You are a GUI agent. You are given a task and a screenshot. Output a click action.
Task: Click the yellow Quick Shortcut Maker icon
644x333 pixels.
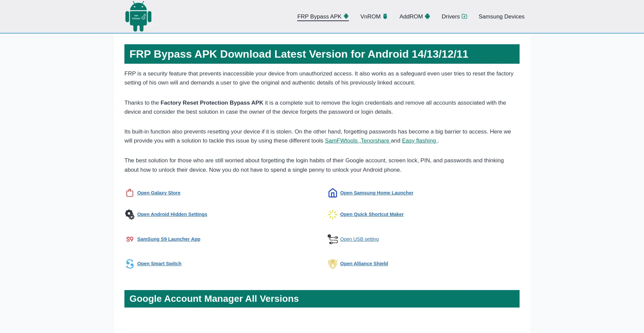click(332, 214)
